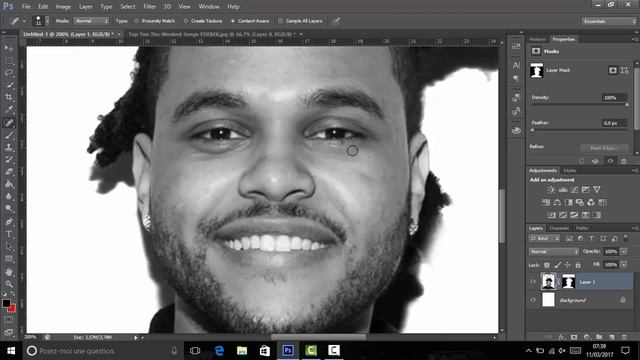Open File Explorer from taskbar

(242, 351)
